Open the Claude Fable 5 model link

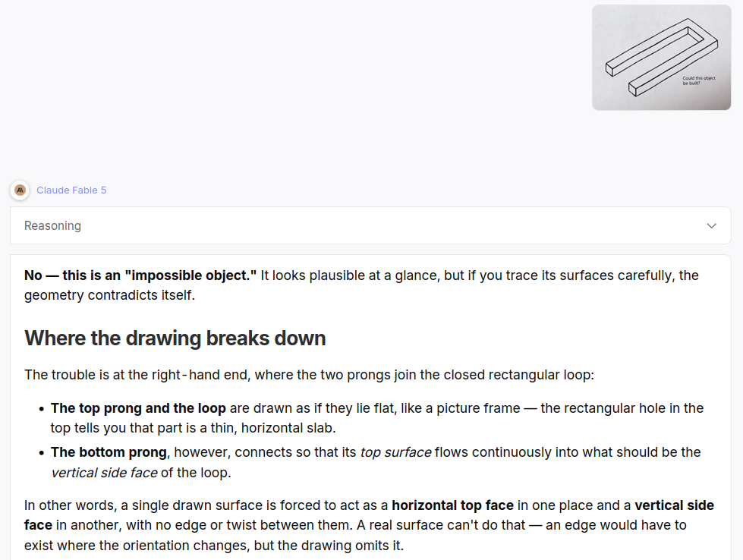point(71,190)
